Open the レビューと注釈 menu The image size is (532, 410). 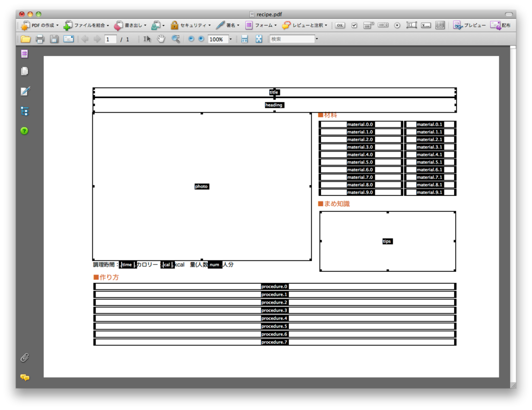pos(304,25)
